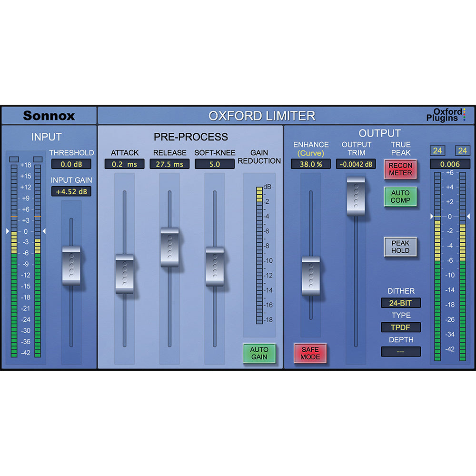This screenshot has height=476, width=476.
Task: Toggle AUTO COMP on
Action: click(401, 196)
